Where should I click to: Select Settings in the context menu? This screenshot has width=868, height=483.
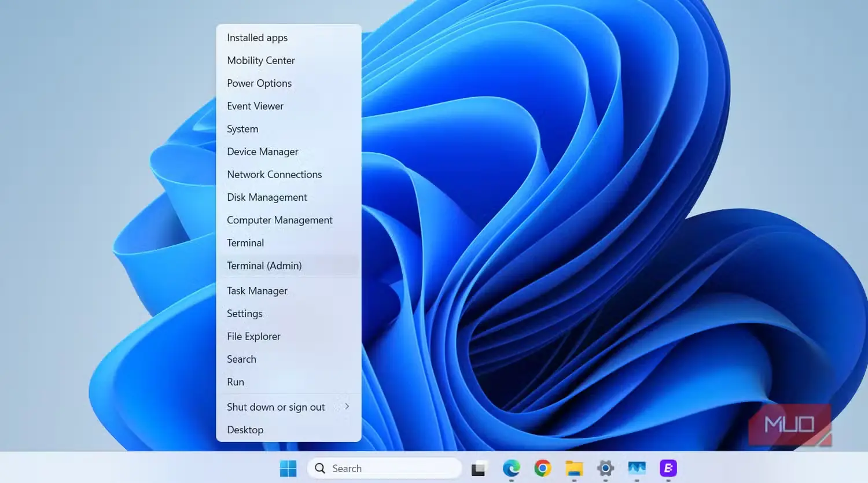(x=289, y=314)
